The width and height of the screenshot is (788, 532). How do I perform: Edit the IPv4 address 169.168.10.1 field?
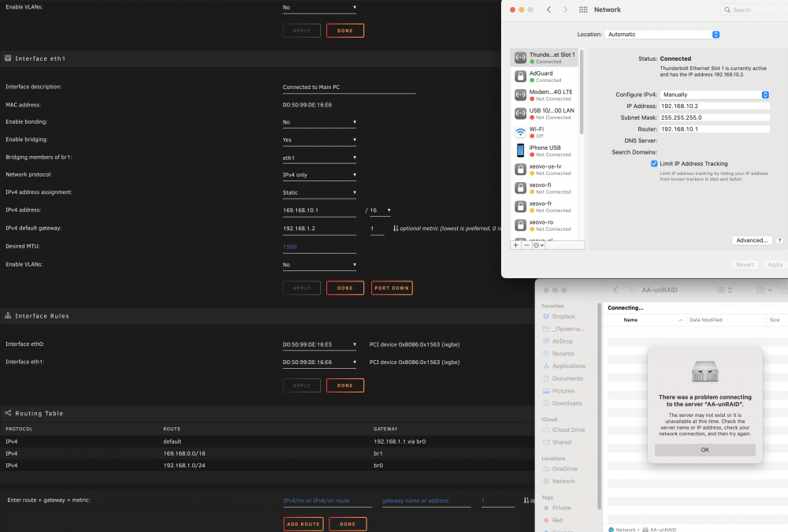click(319, 210)
